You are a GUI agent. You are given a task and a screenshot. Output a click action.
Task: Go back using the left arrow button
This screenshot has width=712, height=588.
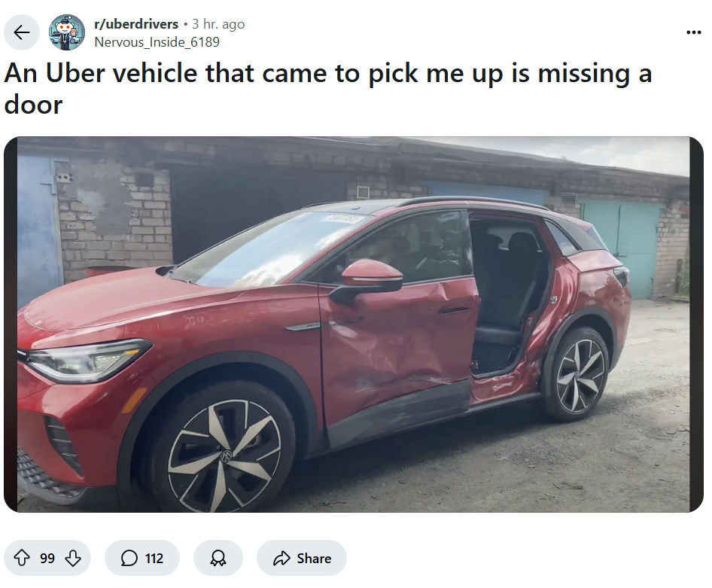(21, 32)
